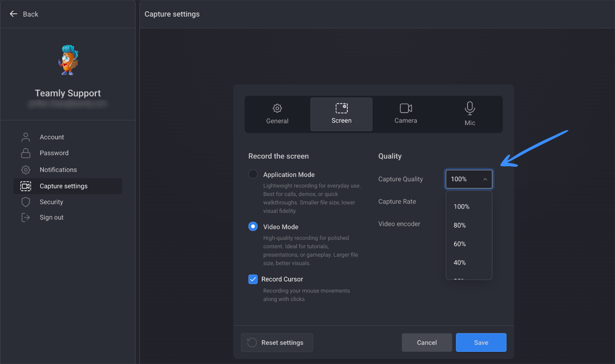Select the Video Mode radio button
Screen dimensions: 615x364
tap(253, 226)
